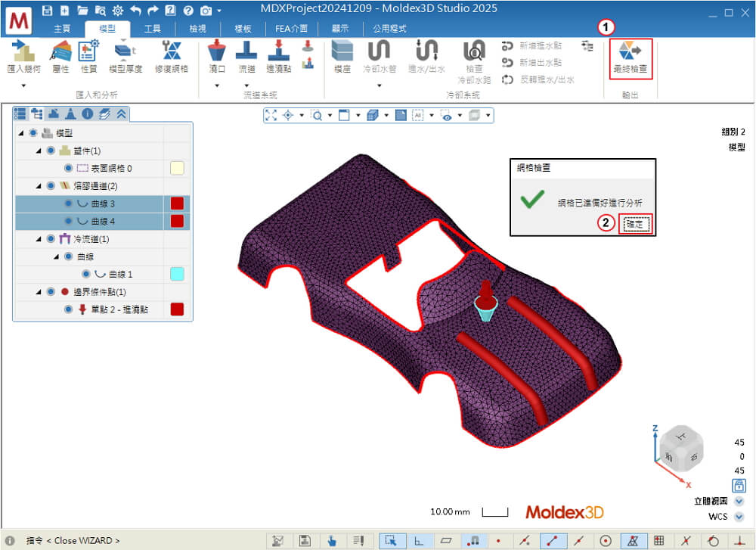
Task: Click the selection arrow tool in bottom toolbar
Action: pyautogui.click(x=391, y=540)
